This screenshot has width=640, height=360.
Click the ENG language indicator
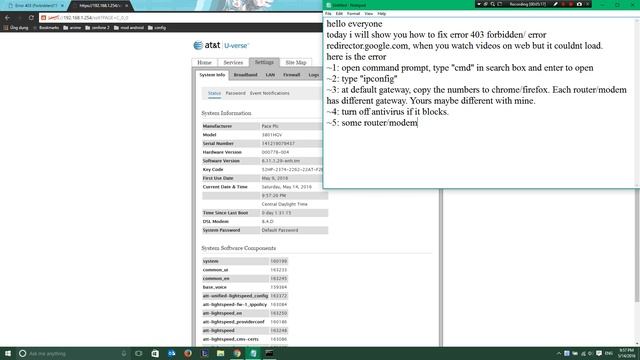[609, 353]
